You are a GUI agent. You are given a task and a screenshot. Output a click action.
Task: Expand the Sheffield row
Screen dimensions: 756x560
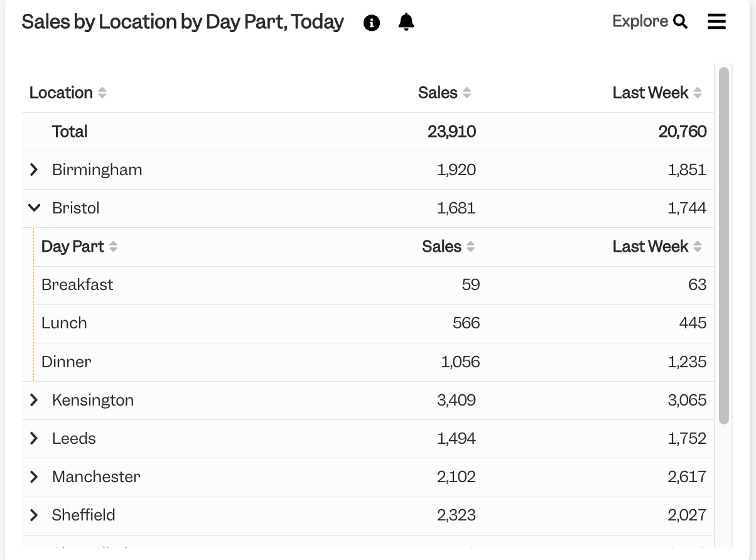35,515
